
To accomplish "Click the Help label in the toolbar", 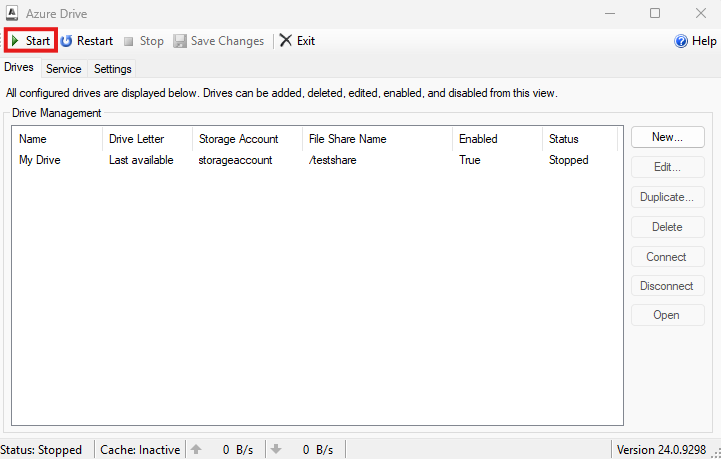I will (704, 41).
